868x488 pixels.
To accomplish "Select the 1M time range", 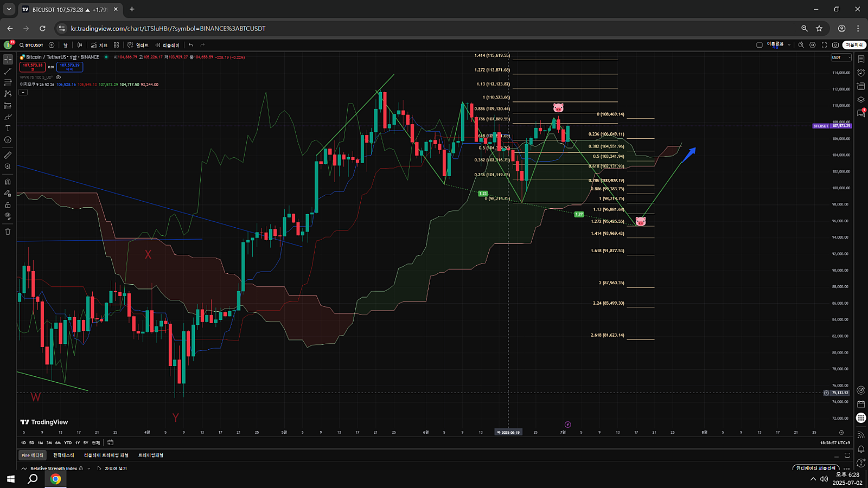I will click(x=40, y=443).
